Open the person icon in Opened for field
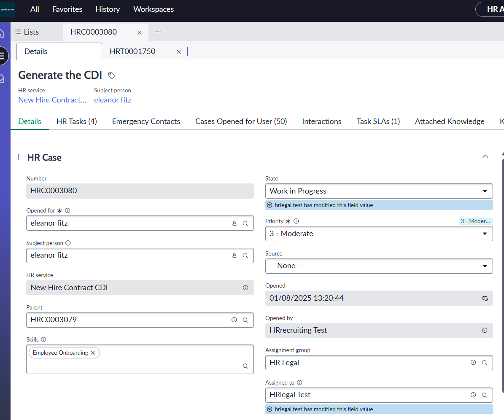Viewport: 504px width, 420px height. 234,223
